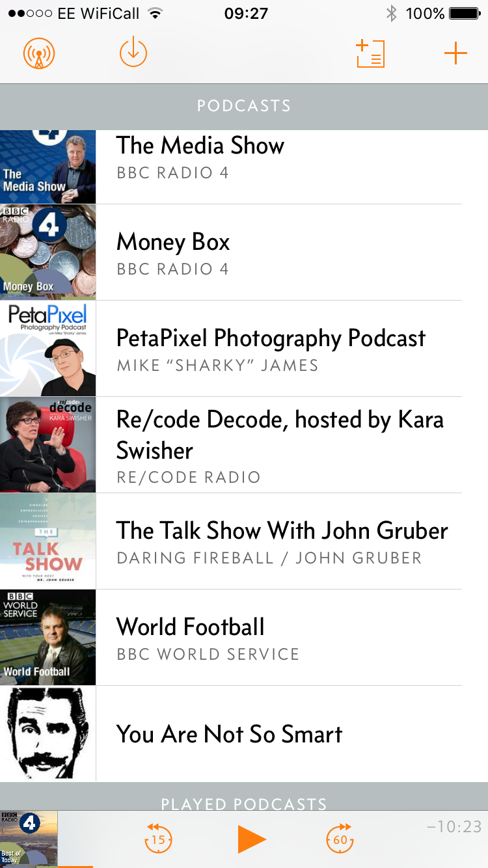This screenshot has width=488, height=868.
Task: Open The Media Show podcast title
Action: 200,145
